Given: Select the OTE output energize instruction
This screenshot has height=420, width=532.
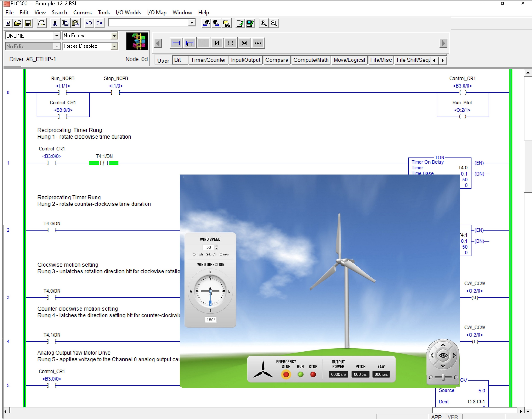Looking at the screenshot, I should click(231, 43).
